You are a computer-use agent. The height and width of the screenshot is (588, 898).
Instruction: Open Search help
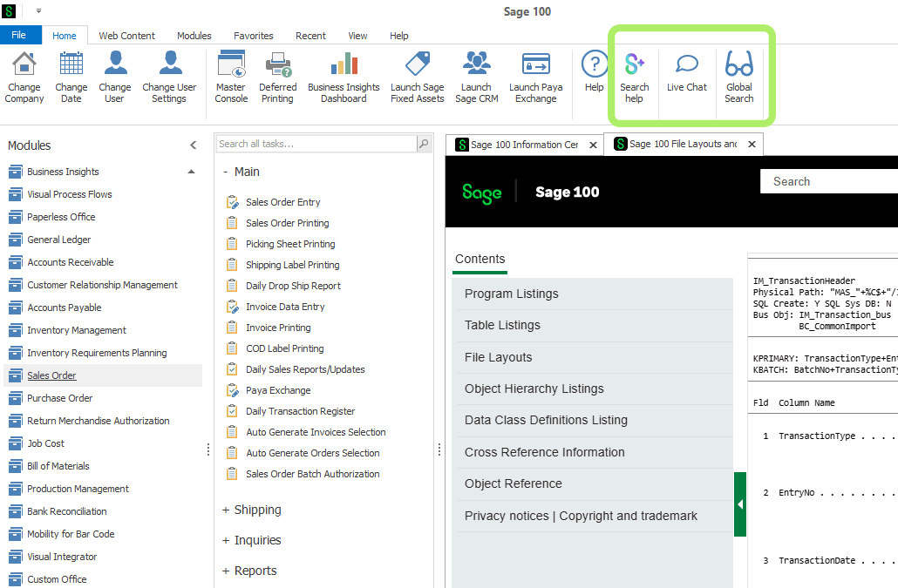click(x=634, y=77)
